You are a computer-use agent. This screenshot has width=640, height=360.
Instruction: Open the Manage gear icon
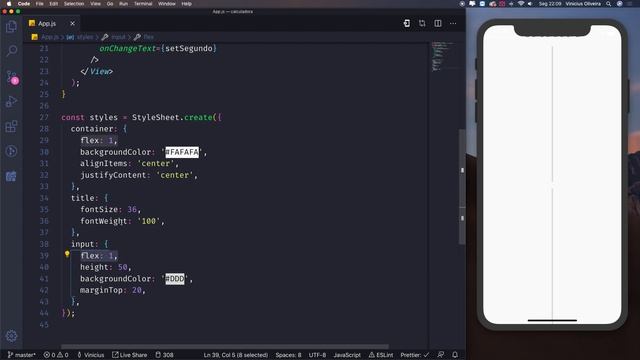[x=11, y=336]
